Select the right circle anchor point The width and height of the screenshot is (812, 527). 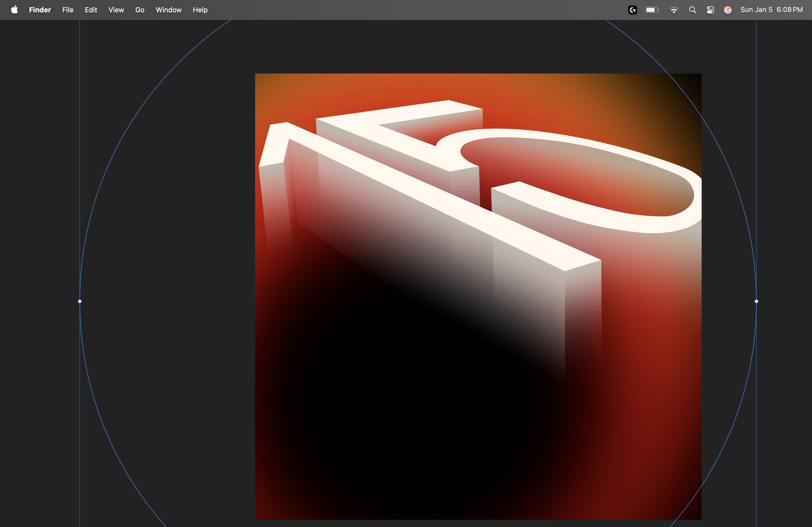756,301
